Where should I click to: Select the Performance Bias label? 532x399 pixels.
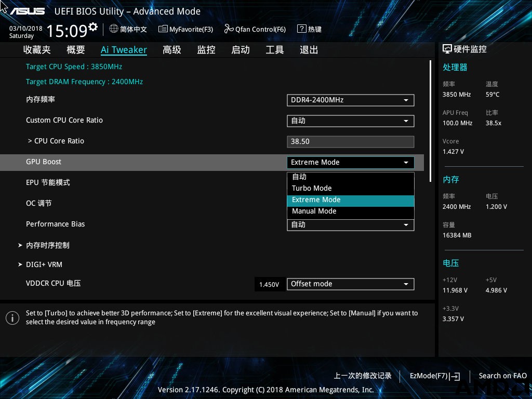coord(55,224)
